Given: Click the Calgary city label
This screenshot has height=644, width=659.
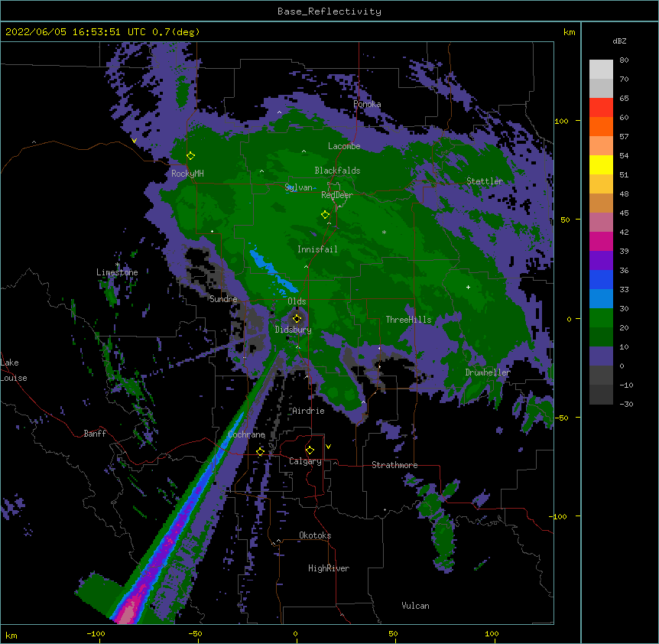Looking at the screenshot, I should tap(305, 461).
